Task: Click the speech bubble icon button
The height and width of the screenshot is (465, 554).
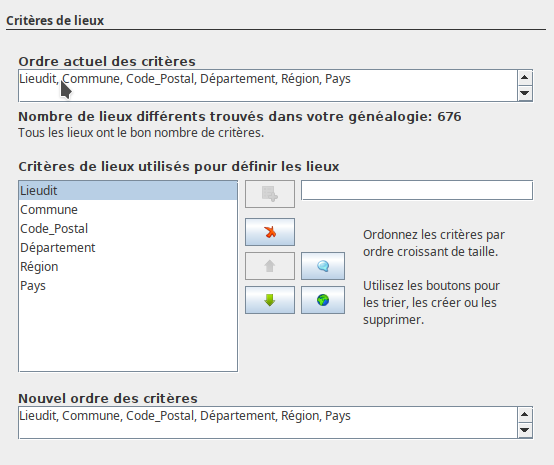Action: point(323,266)
